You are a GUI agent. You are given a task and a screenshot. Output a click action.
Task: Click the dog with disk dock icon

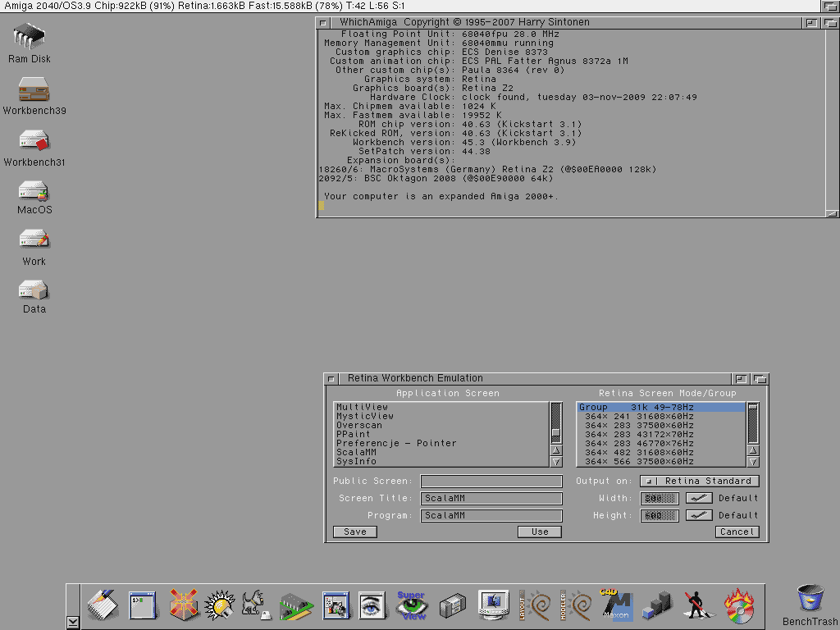pos(256,605)
